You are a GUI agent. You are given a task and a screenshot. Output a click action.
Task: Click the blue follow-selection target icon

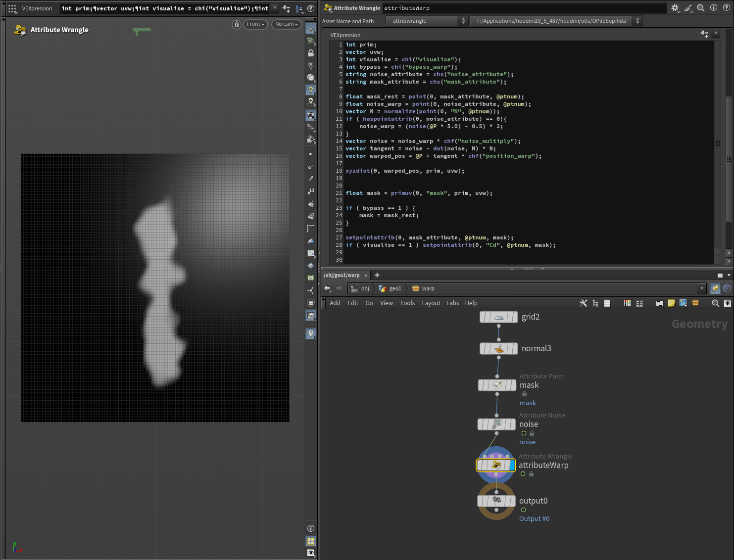727,288
